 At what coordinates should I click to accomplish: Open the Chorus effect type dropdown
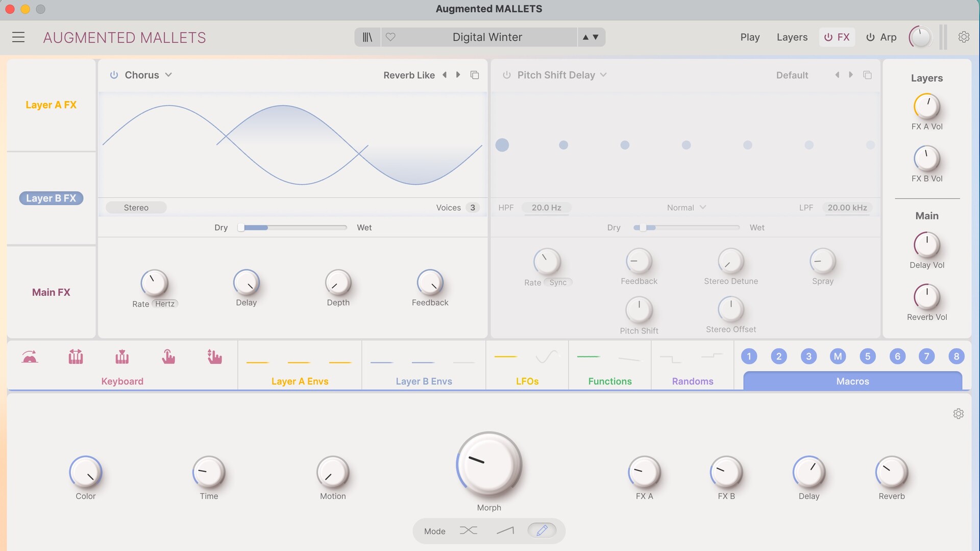pyautogui.click(x=168, y=75)
